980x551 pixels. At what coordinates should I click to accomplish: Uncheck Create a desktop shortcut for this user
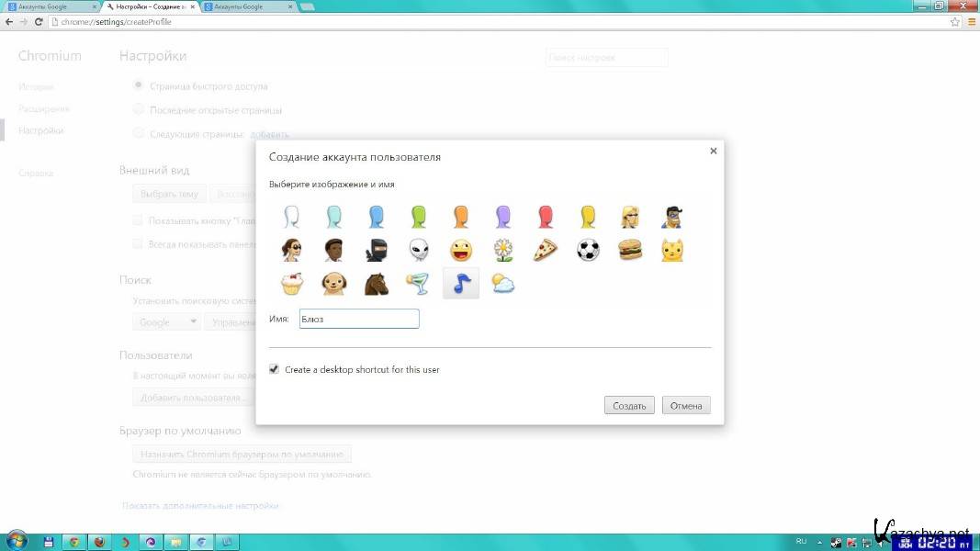coord(274,369)
